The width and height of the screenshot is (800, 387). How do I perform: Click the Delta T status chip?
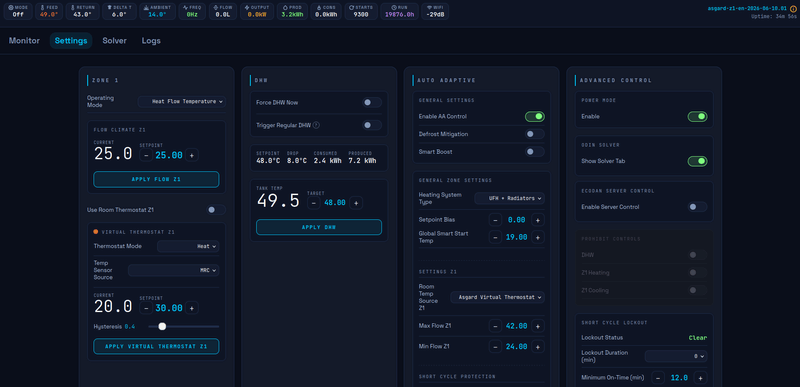pyautogui.click(x=119, y=11)
